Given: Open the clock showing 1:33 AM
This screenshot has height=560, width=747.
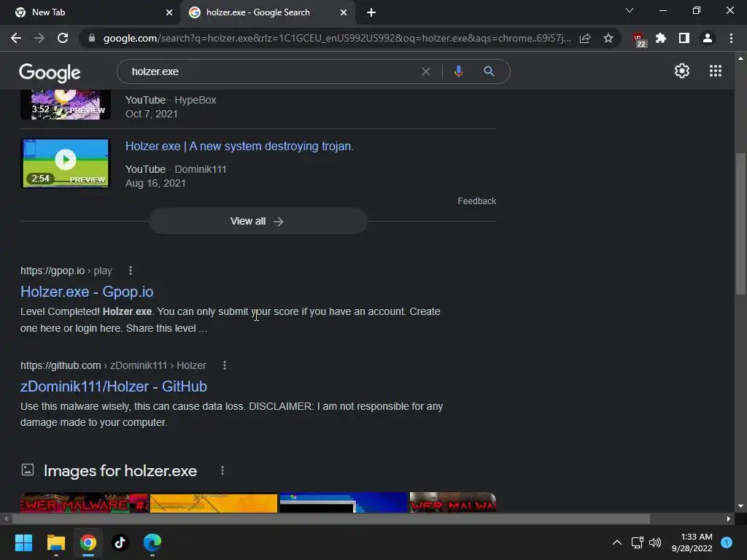Looking at the screenshot, I should [x=692, y=542].
